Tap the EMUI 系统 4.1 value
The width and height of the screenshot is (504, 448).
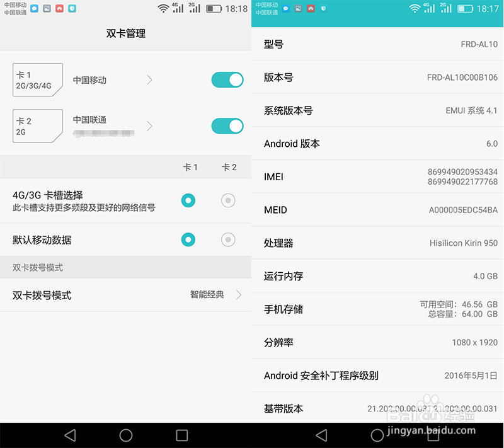click(x=471, y=110)
